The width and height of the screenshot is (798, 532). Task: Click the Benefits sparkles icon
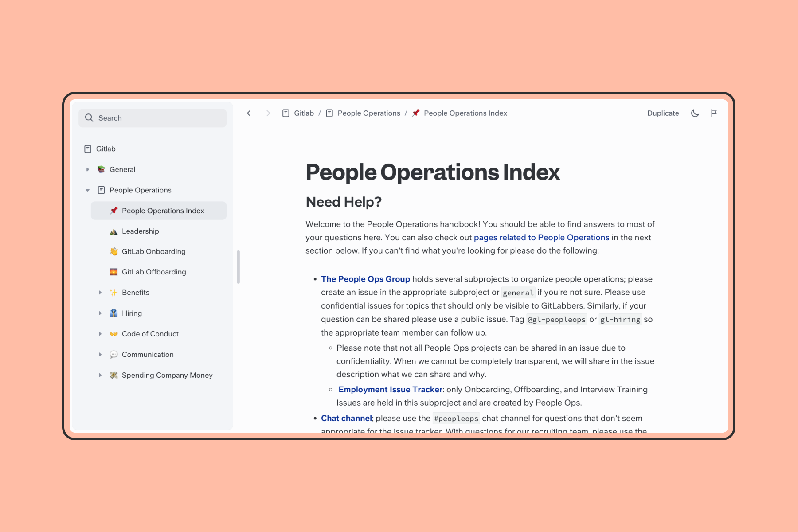[114, 293]
